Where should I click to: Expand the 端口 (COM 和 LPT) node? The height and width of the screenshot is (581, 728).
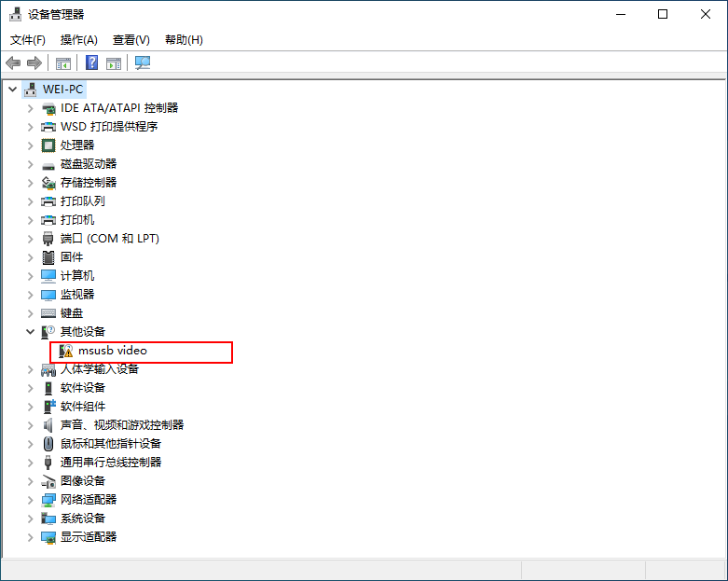[30, 239]
